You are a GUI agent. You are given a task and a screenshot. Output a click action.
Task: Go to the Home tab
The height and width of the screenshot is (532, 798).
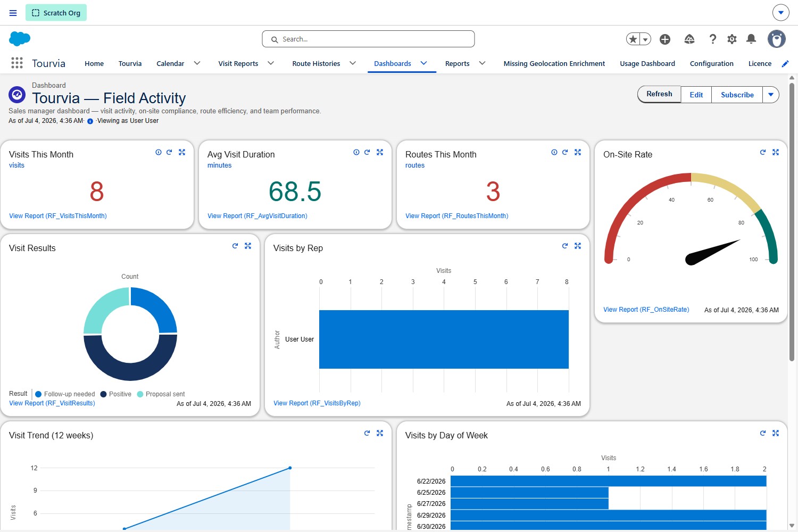[x=94, y=63]
